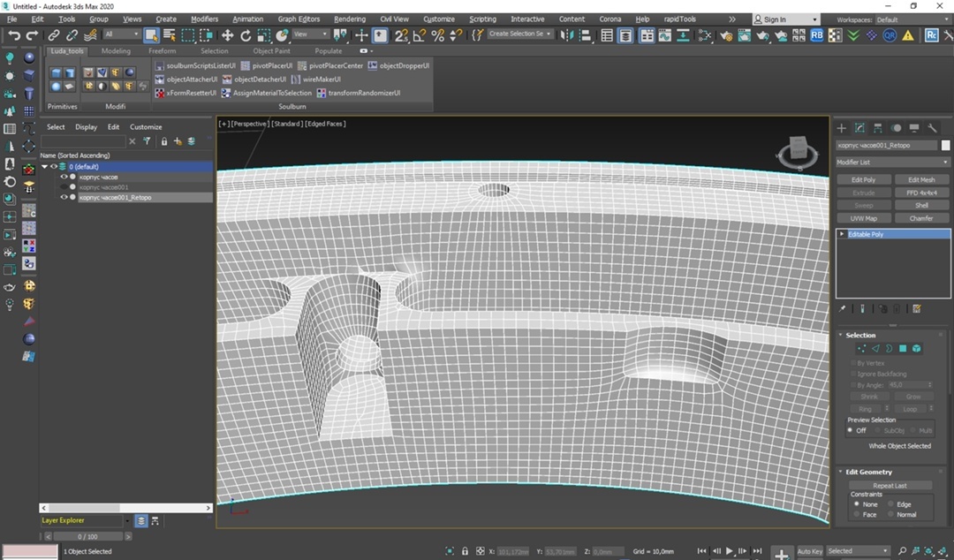
Task: Select the Edge constraint radio button
Action: (890, 504)
